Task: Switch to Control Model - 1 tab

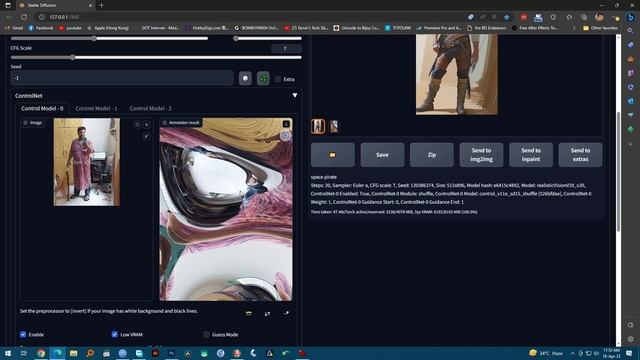Action: pyautogui.click(x=96, y=108)
